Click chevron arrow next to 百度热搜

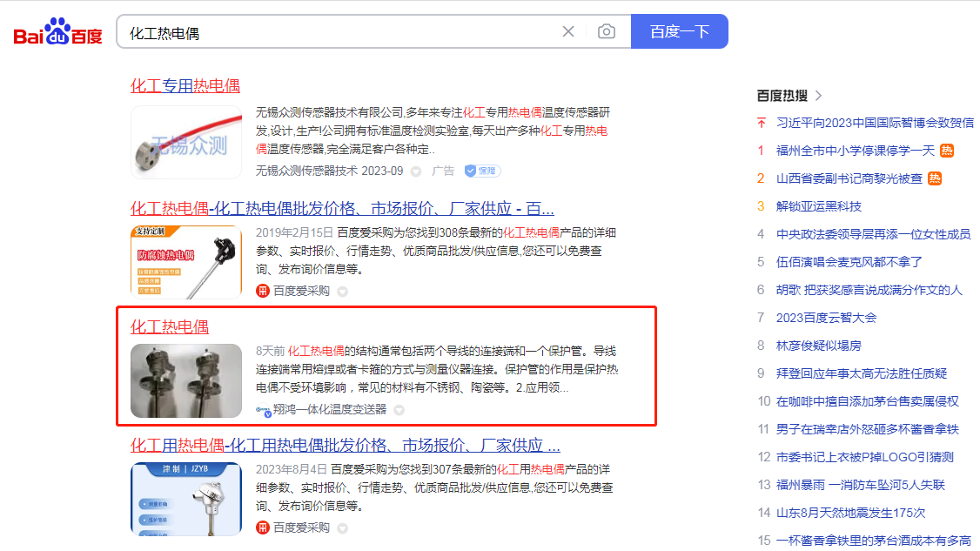pyautogui.click(x=818, y=96)
